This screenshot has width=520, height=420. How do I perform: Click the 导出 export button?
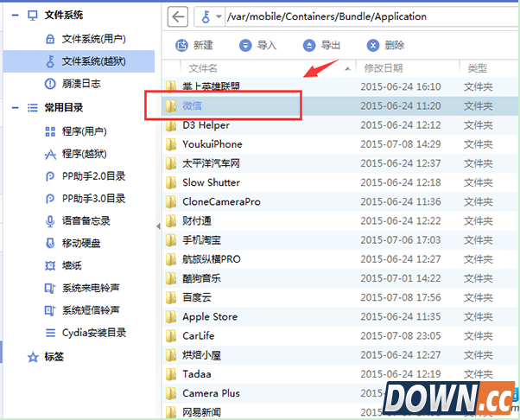322,45
